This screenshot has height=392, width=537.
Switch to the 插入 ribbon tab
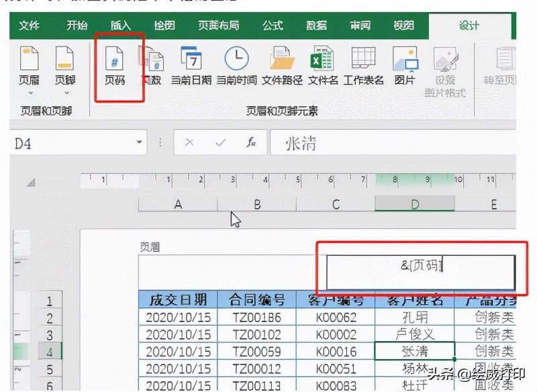coord(121,25)
